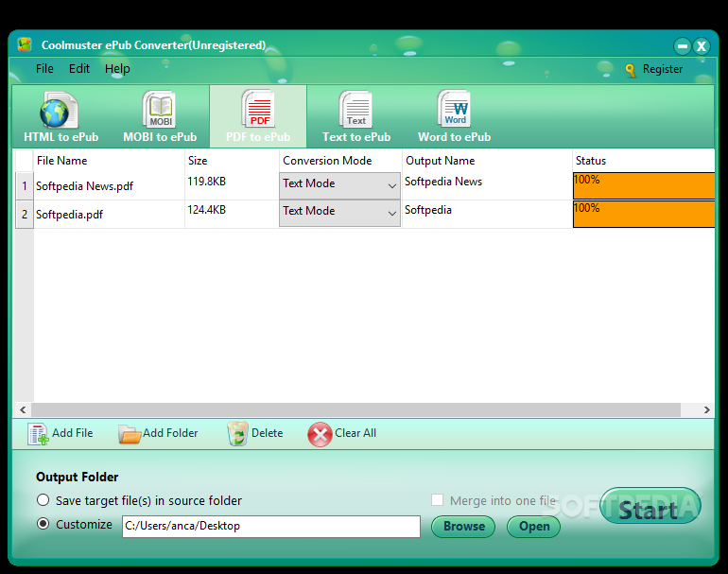Click the Clear All label
Screen dimensions: 728x574
pyautogui.click(x=355, y=433)
